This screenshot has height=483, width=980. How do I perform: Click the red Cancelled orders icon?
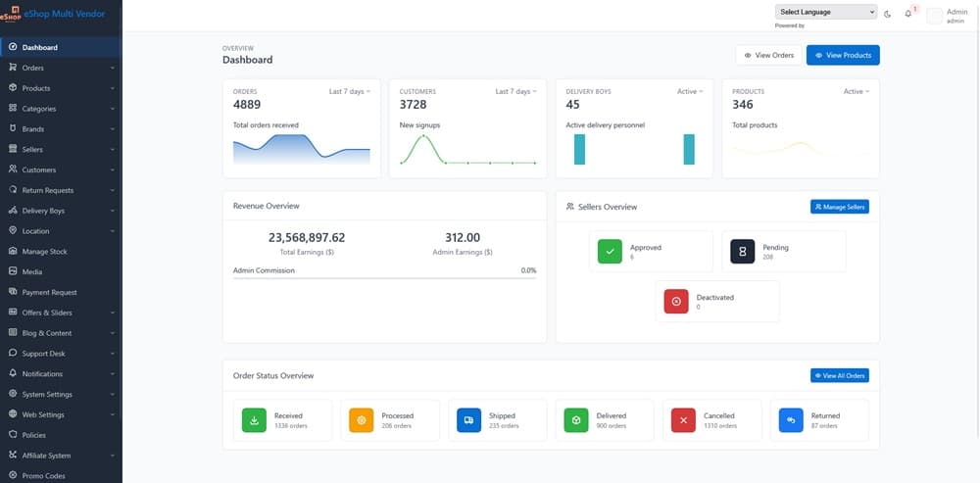684,420
